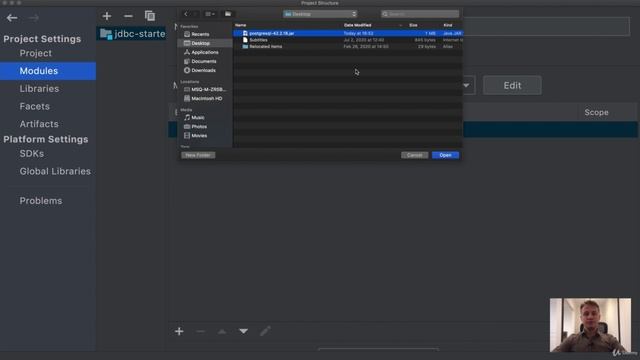
Task: Add a new module with the plus icon
Action: tap(107, 16)
